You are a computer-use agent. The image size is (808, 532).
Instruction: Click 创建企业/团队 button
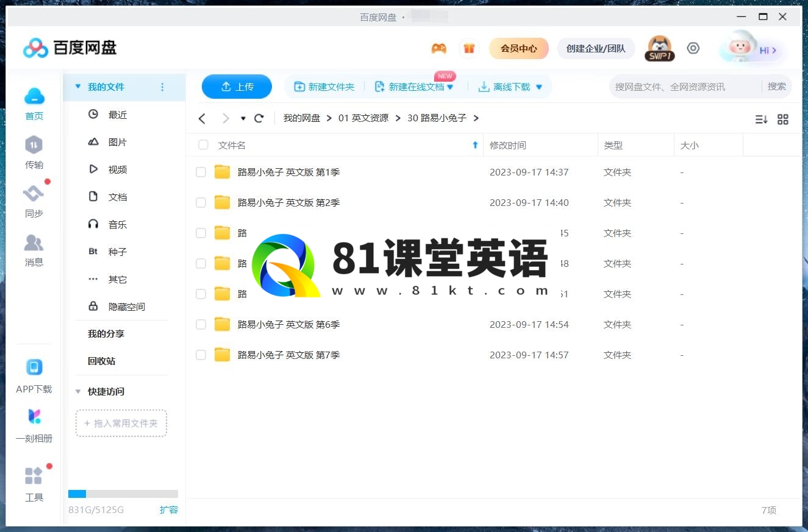tap(596, 48)
